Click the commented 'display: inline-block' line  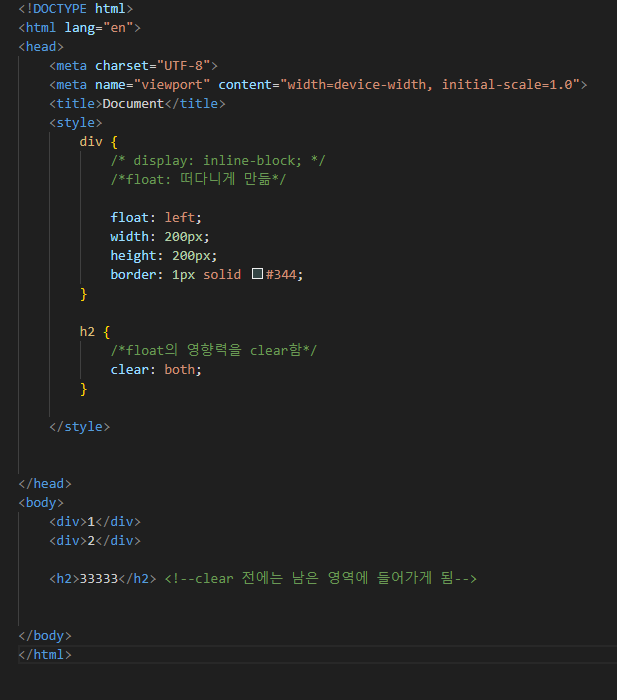[218, 161]
